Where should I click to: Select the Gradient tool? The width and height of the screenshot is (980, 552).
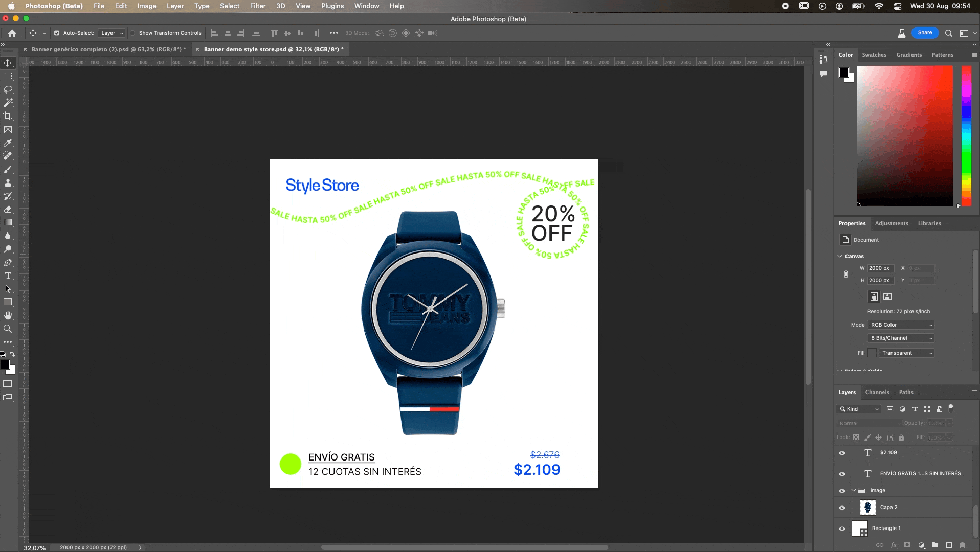pyautogui.click(x=8, y=222)
